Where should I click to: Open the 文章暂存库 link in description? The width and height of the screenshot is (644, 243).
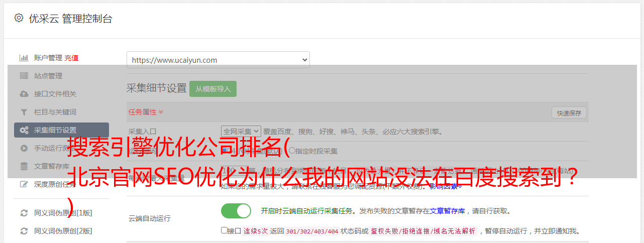[x=447, y=211]
